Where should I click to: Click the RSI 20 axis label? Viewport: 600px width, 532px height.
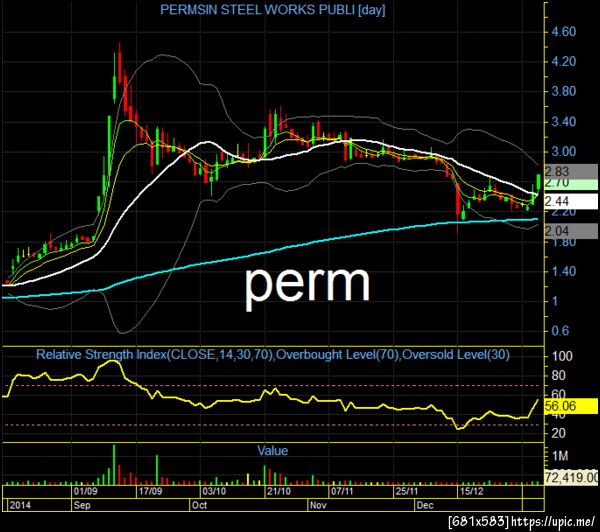pos(558,433)
